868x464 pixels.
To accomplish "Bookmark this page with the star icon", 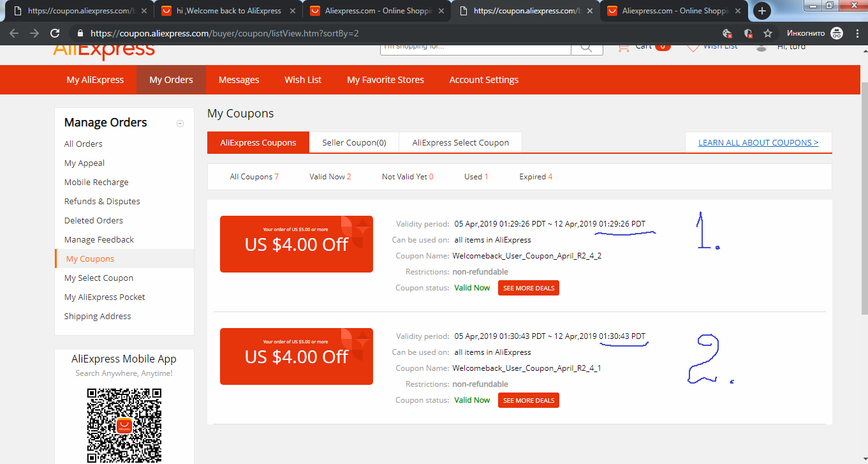I will click(769, 33).
